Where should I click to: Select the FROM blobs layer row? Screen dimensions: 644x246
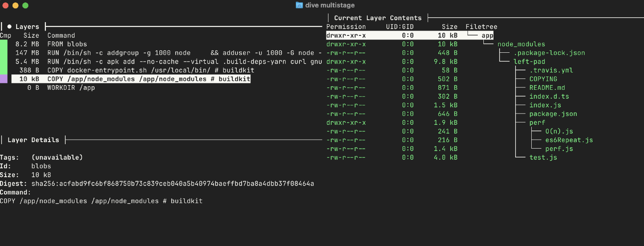67,44
